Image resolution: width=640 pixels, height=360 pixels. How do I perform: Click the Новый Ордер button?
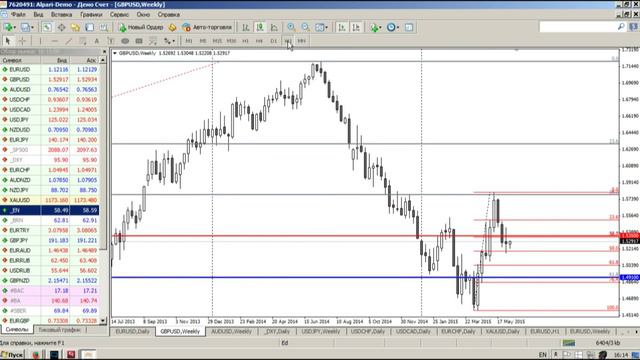point(141,27)
